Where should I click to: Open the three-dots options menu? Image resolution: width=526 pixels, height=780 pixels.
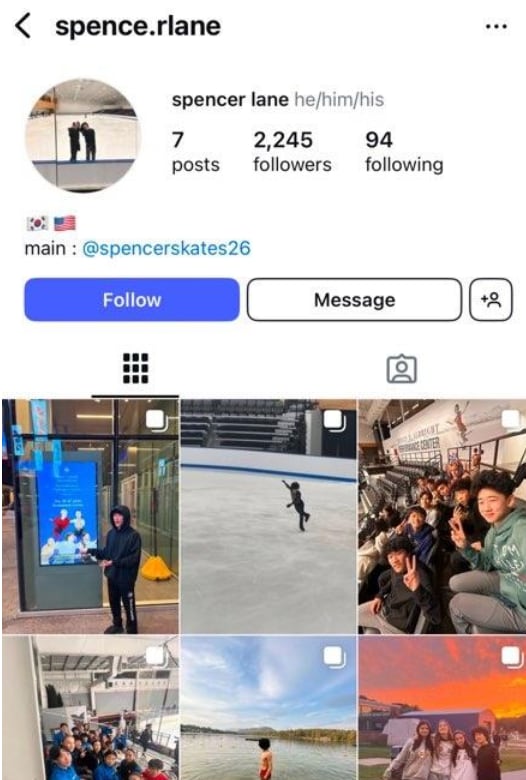(x=496, y=26)
